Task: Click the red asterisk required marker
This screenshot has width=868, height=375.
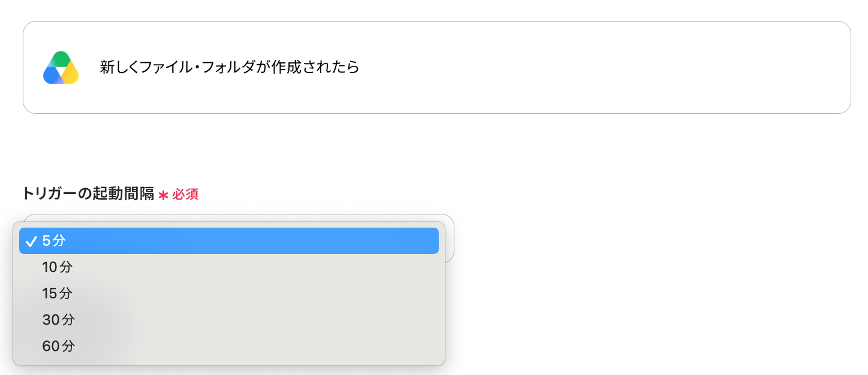Action: tap(163, 195)
